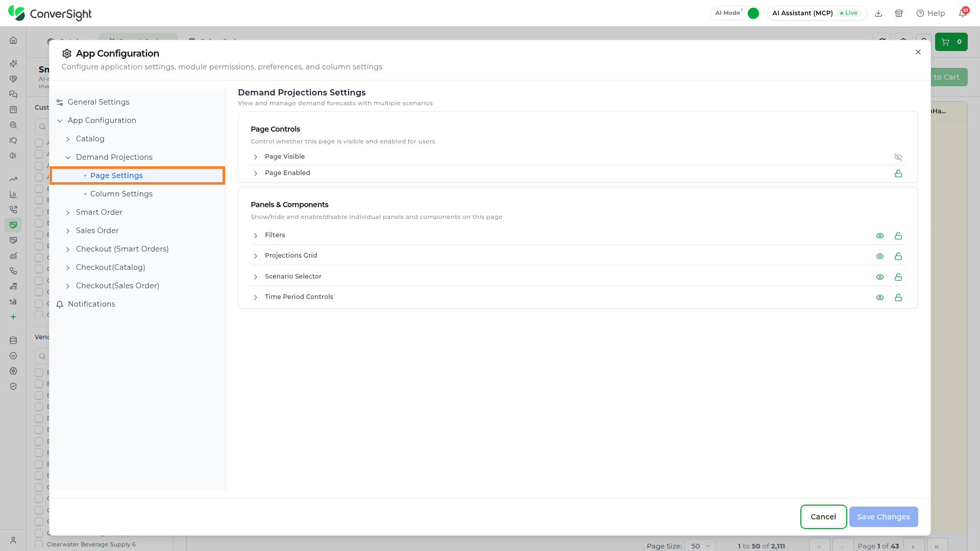Select Page Settings in the tree
The image size is (980, 551).
(x=137, y=176)
